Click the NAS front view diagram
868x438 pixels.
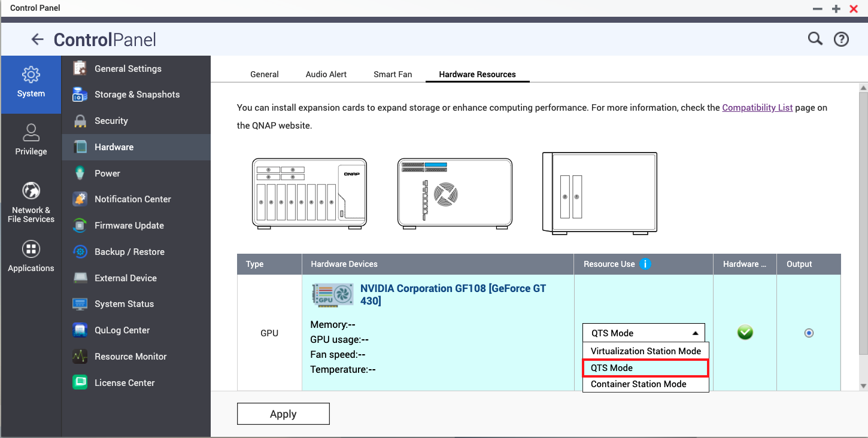pos(309,193)
